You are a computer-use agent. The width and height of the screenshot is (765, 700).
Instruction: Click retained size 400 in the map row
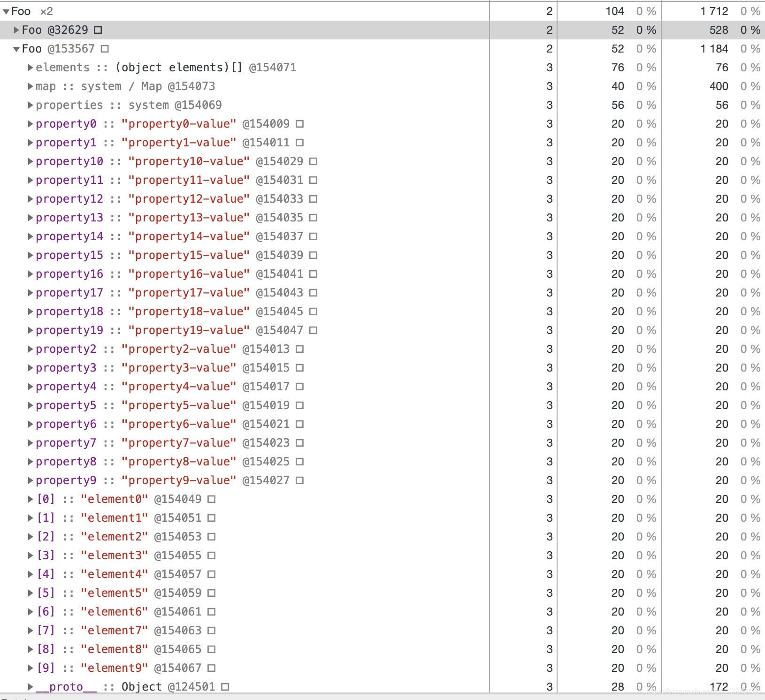click(x=719, y=86)
